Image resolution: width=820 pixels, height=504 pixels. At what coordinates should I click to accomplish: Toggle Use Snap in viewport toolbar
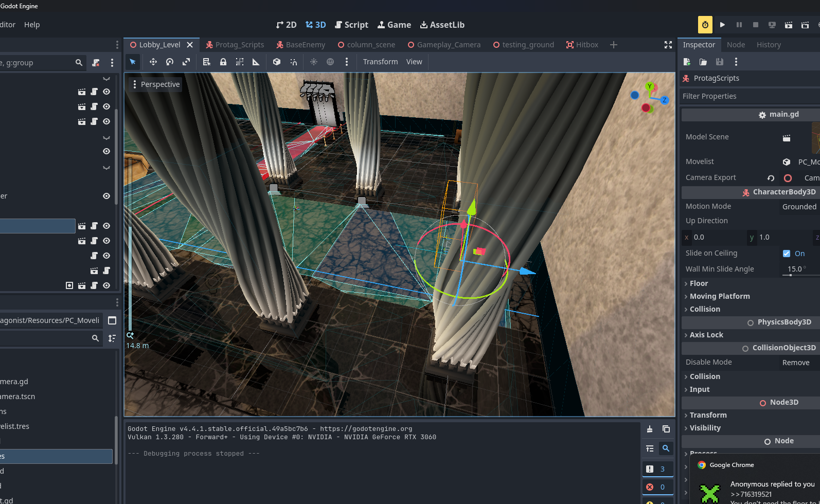(x=293, y=62)
